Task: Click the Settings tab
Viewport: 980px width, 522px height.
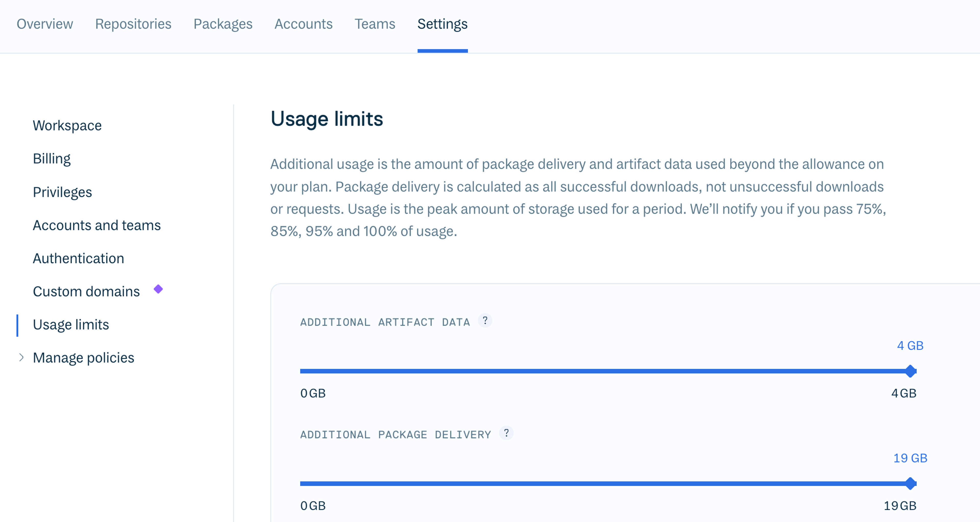Action: point(443,24)
